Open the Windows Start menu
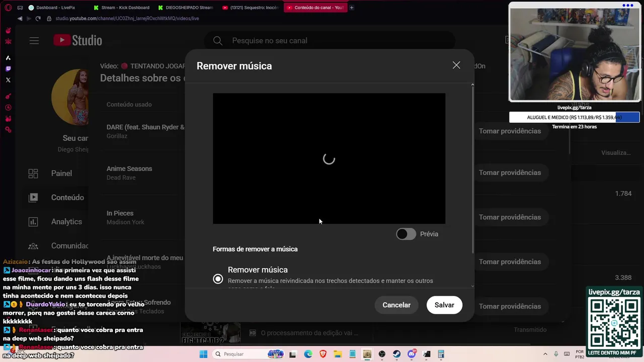644x362 pixels. coord(203,354)
